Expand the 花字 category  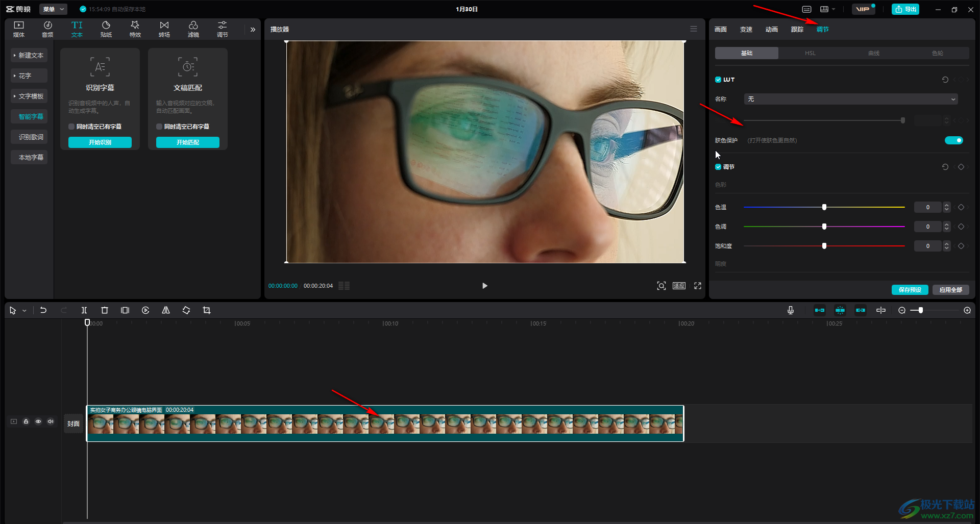pyautogui.click(x=29, y=76)
